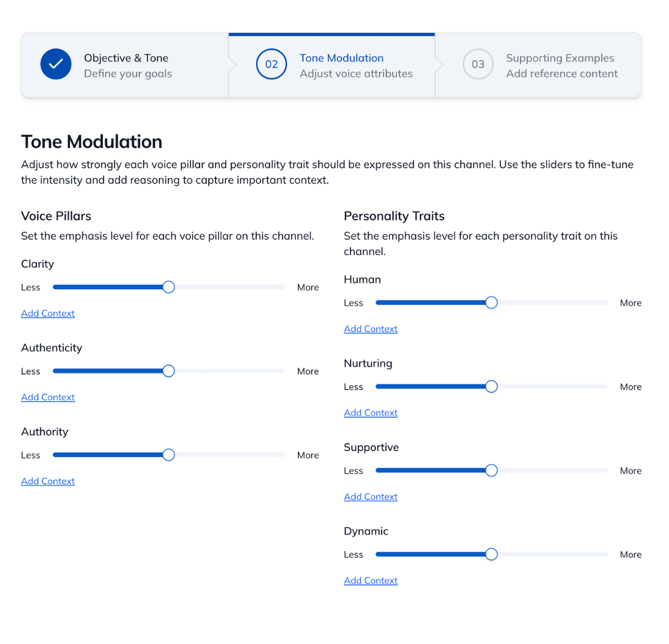Image resolution: width=669 pixels, height=644 pixels.
Task: Add Context under Supportive trait
Action: tap(371, 497)
